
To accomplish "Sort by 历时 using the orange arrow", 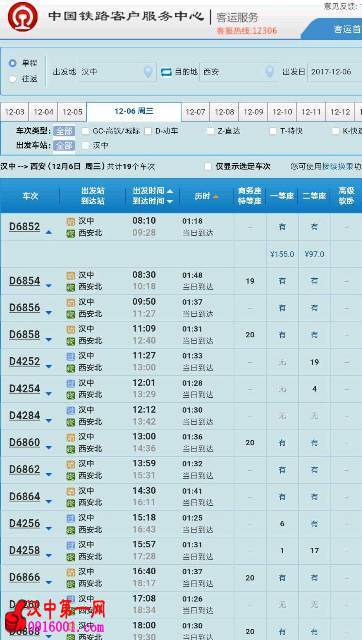I will click(x=215, y=197).
